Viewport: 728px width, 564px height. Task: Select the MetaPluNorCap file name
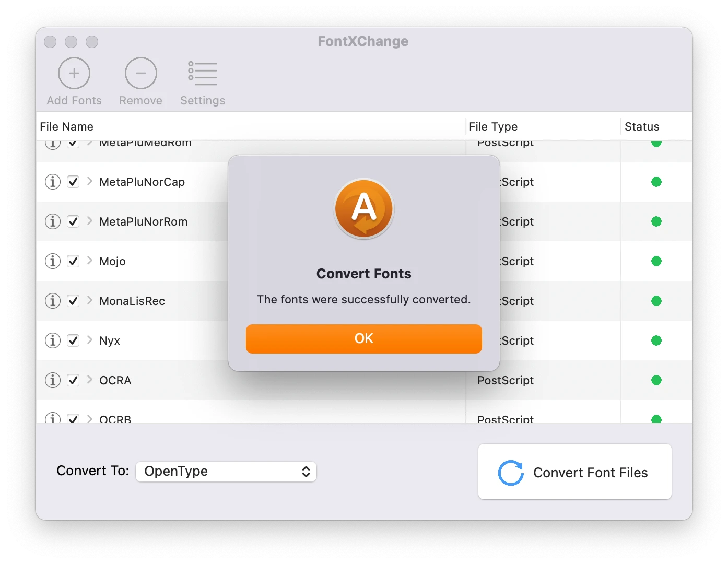[142, 182]
